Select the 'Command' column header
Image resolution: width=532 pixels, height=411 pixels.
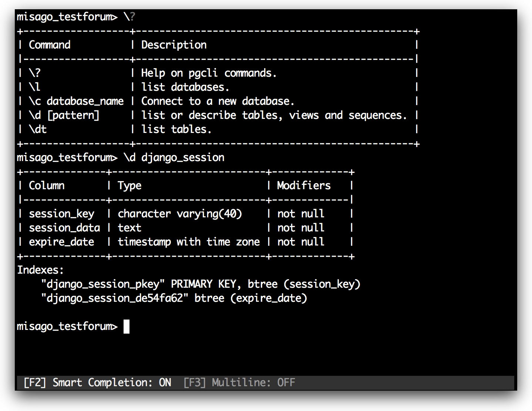(50, 45)
